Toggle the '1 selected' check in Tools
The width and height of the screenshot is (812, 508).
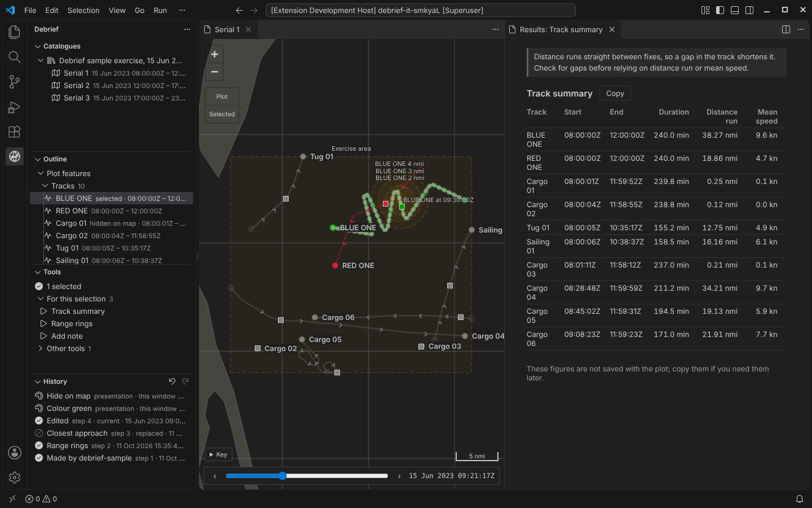(39, 286)
